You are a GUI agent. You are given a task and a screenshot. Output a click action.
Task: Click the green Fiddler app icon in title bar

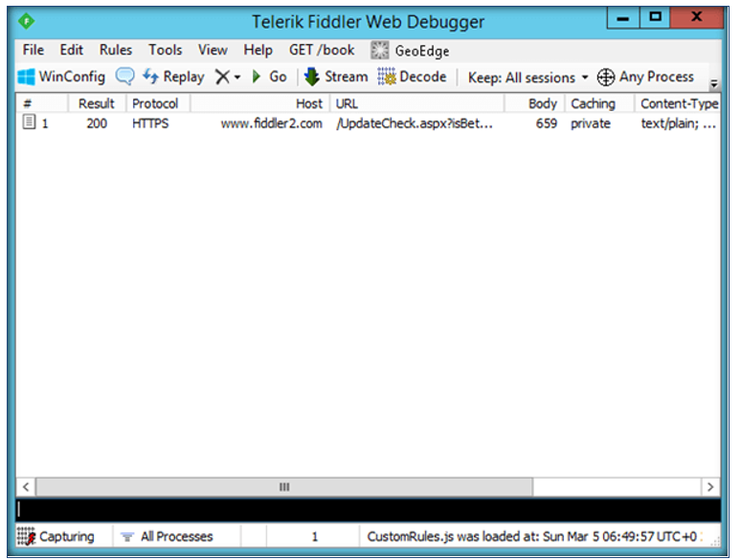click(x=27, y=21)
